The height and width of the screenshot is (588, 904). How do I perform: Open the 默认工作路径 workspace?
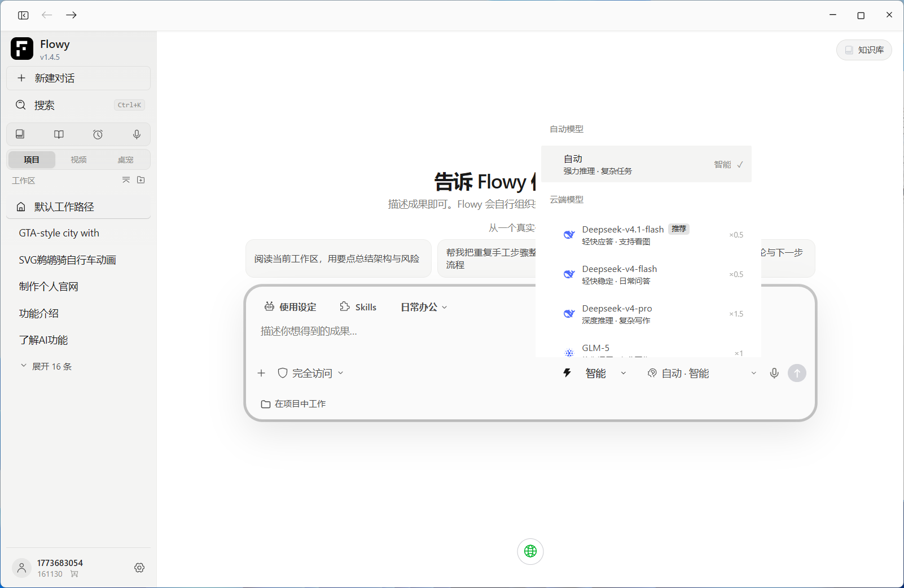point(78,207)
